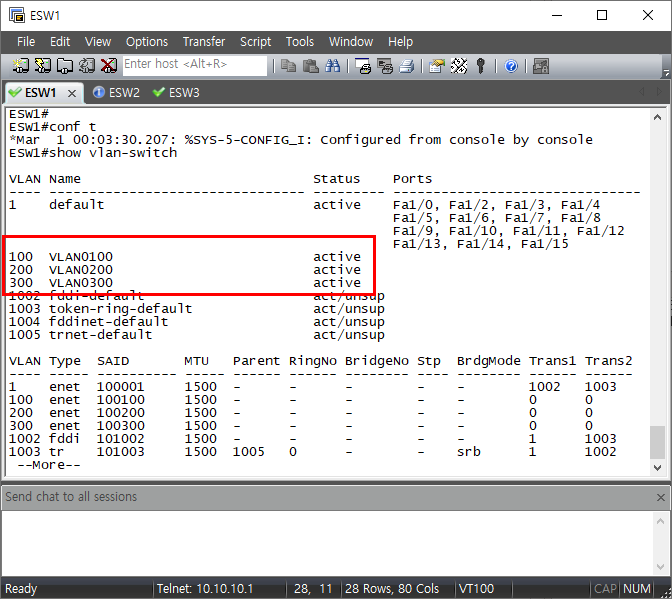
Task: Click SAID value '100001'
Action: [120, 387]
